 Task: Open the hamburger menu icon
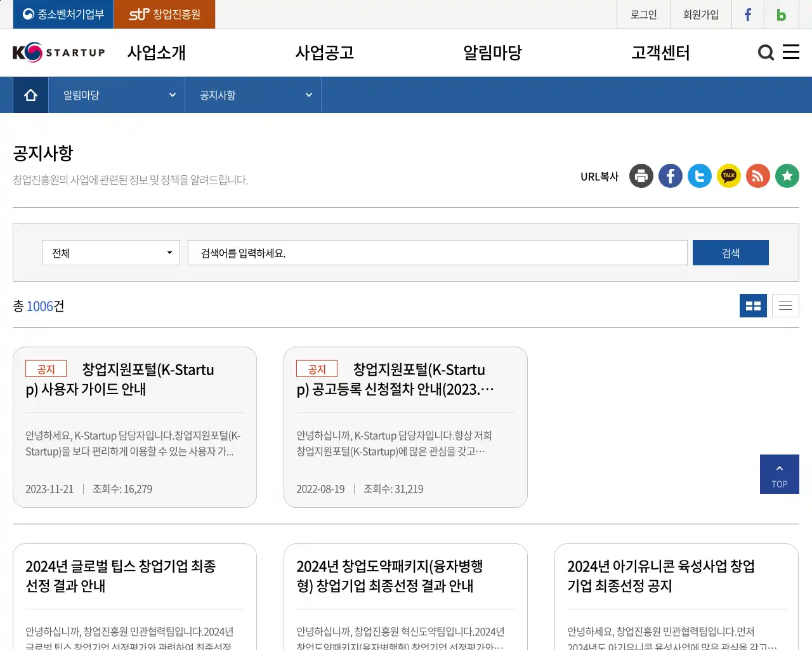coord(791,52)
